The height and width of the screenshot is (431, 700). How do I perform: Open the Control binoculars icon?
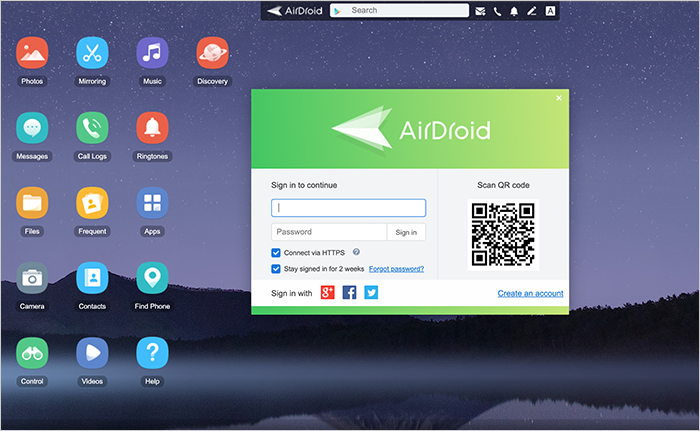point(32,353)
